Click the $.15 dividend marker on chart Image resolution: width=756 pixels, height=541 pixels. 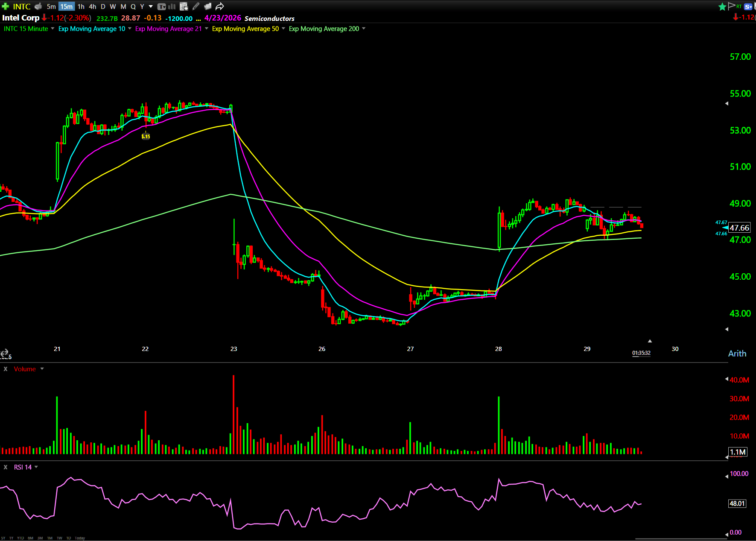146,136
